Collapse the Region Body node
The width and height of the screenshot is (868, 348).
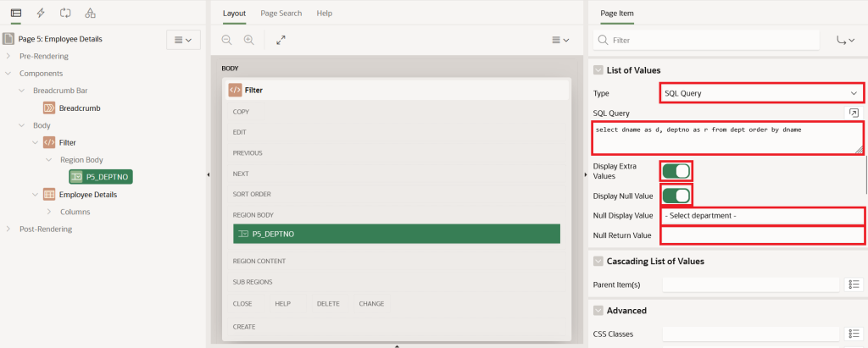click(48, 159)
